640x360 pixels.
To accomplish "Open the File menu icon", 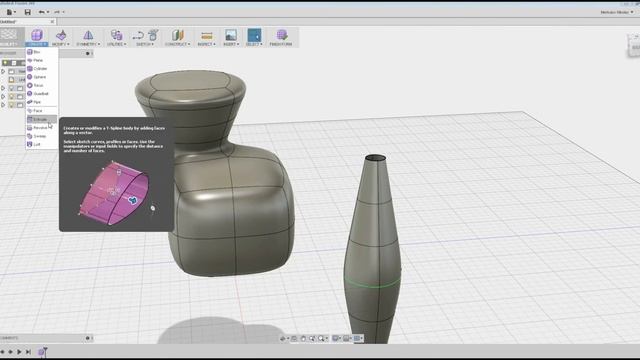I will coord(9,12).
